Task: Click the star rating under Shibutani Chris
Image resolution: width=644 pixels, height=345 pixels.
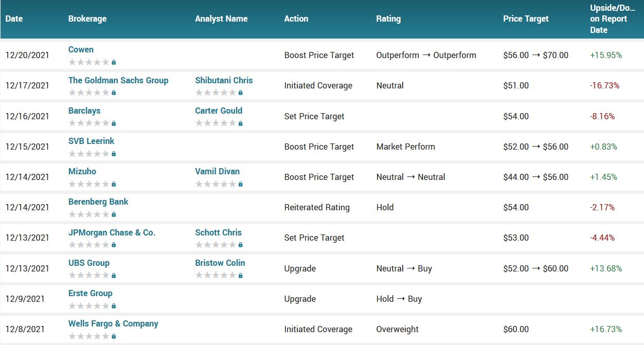Action: (x=216, y=93)
